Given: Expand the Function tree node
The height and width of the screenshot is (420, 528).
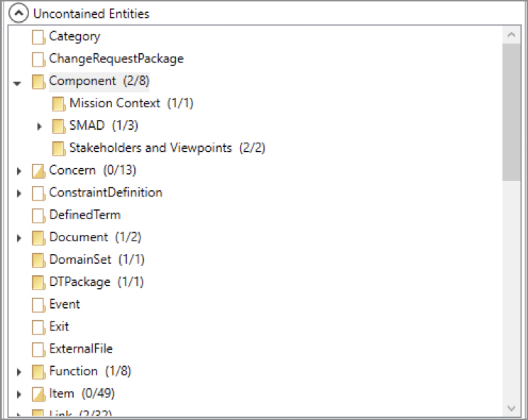Looking at the screenshot, I should coord(19,372).
